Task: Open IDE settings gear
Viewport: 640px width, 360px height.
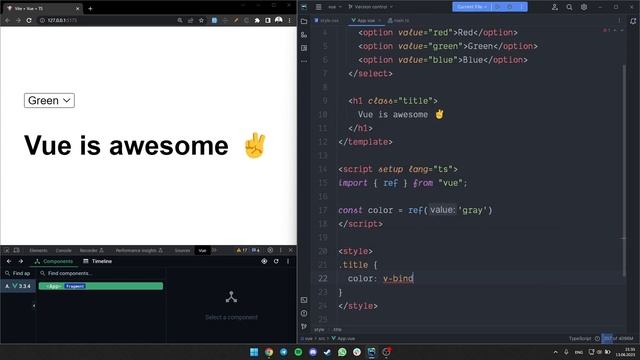Action: pos(584,7)
